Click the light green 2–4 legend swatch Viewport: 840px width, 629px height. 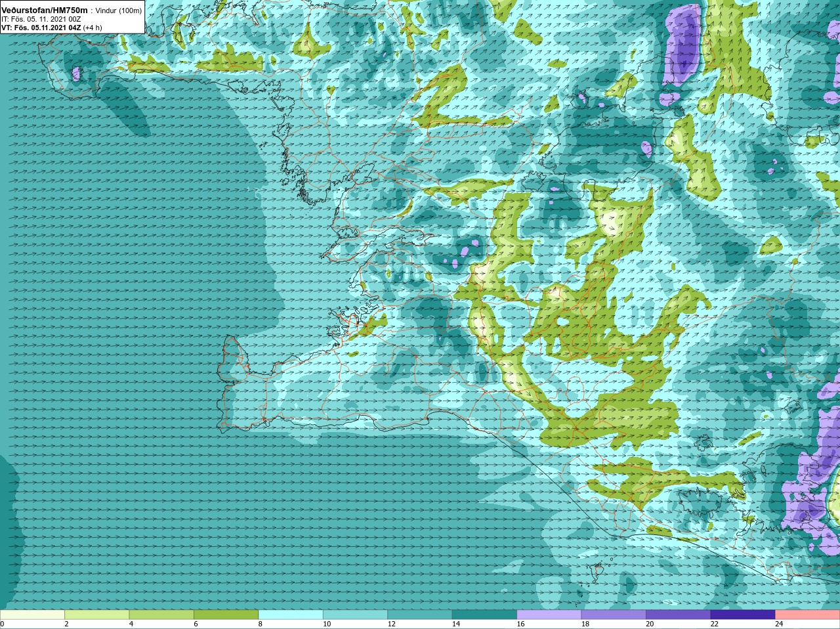tap(96, 615)
